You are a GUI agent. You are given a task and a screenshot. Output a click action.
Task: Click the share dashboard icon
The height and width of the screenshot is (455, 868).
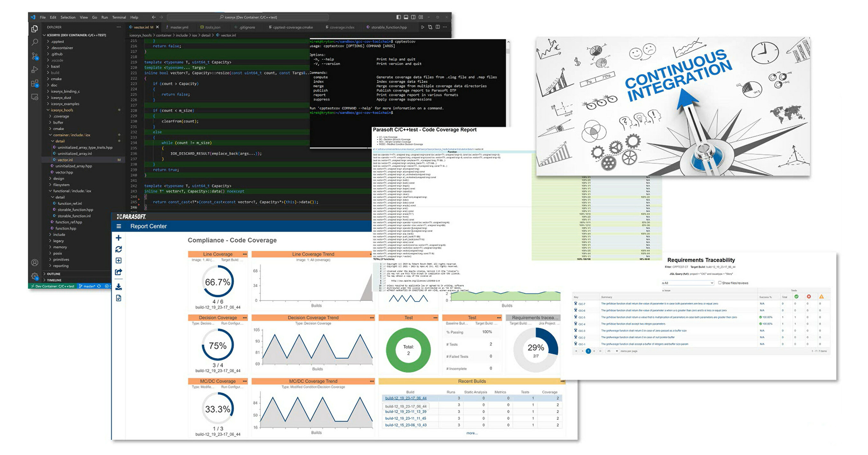pos(119,272)
